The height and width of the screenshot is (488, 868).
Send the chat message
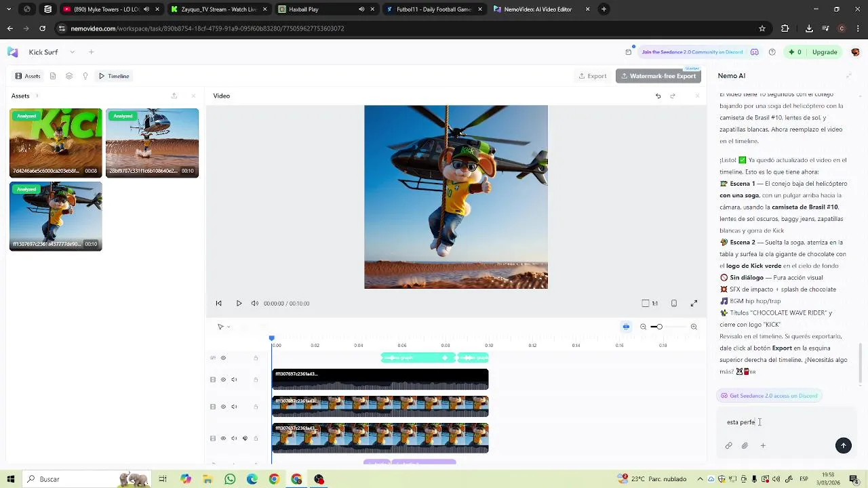tap(844, 445)
